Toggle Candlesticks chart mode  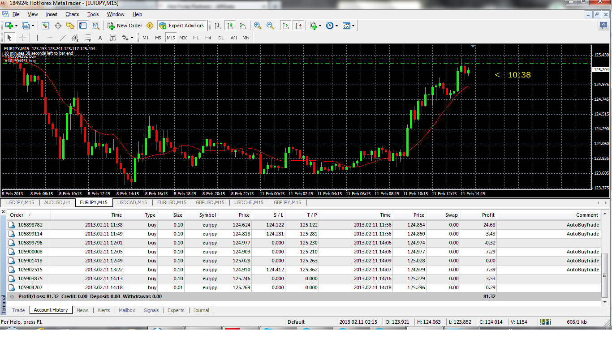click(230, 26)
